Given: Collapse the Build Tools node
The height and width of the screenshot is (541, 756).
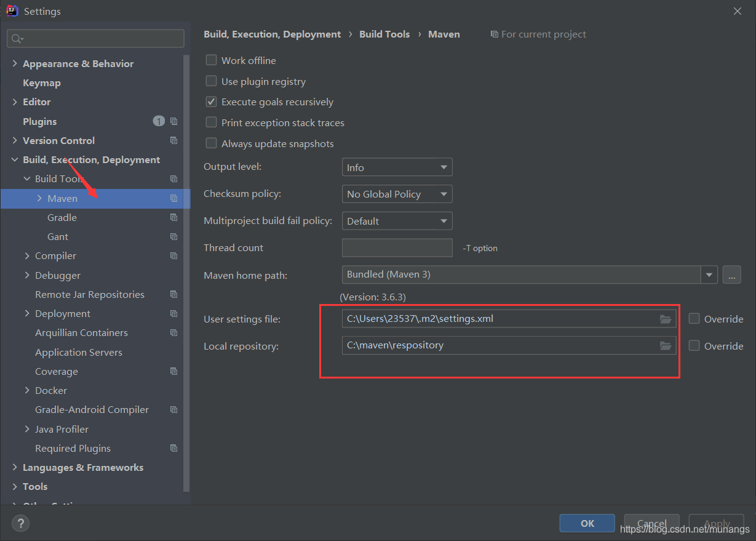Looking at the screenshot, I should point(27,178).
